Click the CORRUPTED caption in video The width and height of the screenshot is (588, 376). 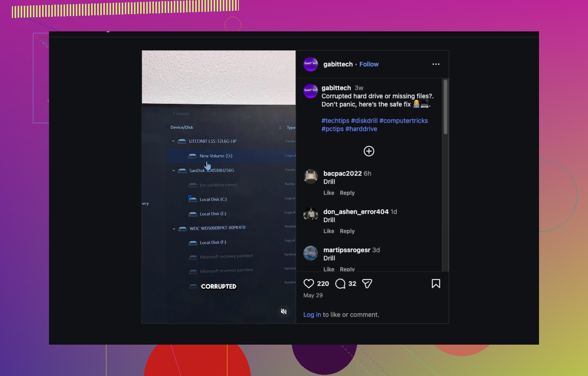click(x=219, y=286)
